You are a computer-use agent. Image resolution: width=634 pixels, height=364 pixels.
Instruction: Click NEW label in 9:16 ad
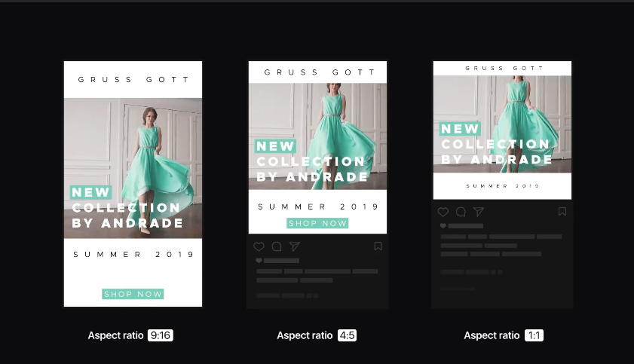90,192
